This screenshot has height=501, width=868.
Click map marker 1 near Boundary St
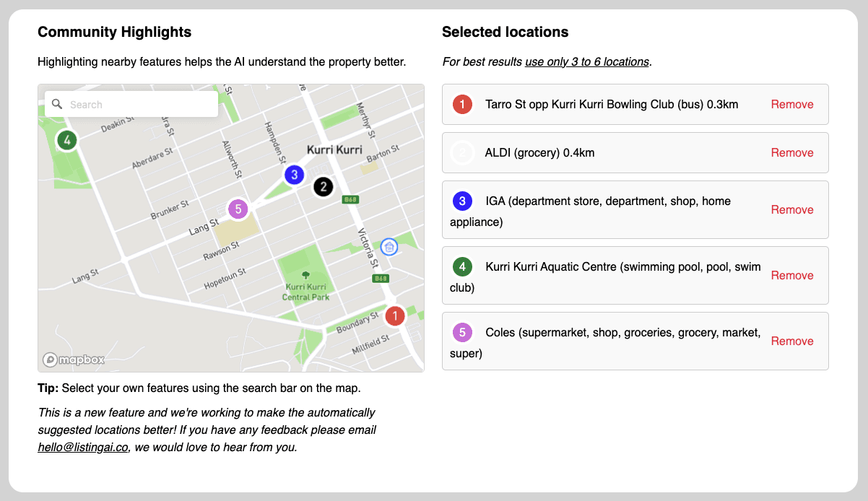[x=395, y=315]
